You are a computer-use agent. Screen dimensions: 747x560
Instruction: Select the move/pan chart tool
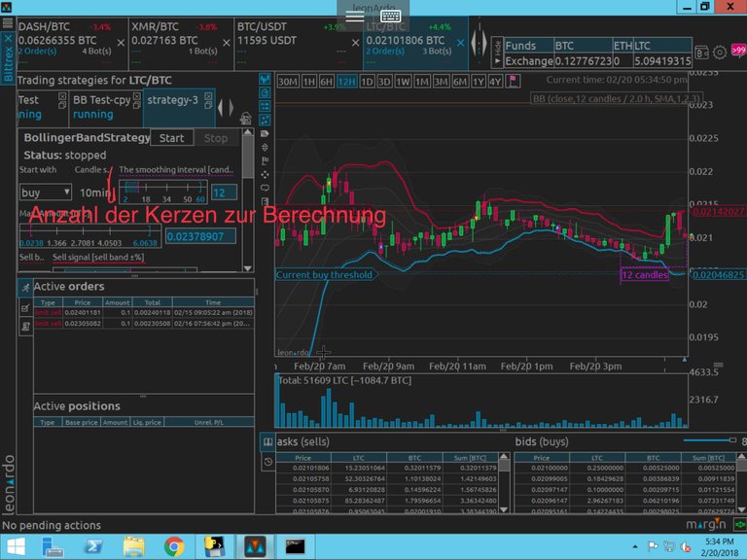(265, 175)
